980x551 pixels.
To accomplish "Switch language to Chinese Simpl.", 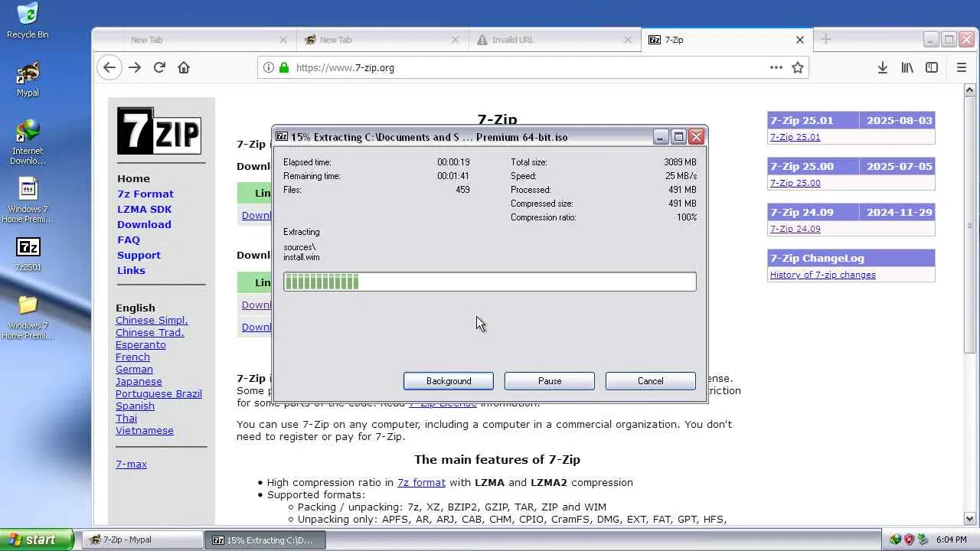I will point(152,320).
